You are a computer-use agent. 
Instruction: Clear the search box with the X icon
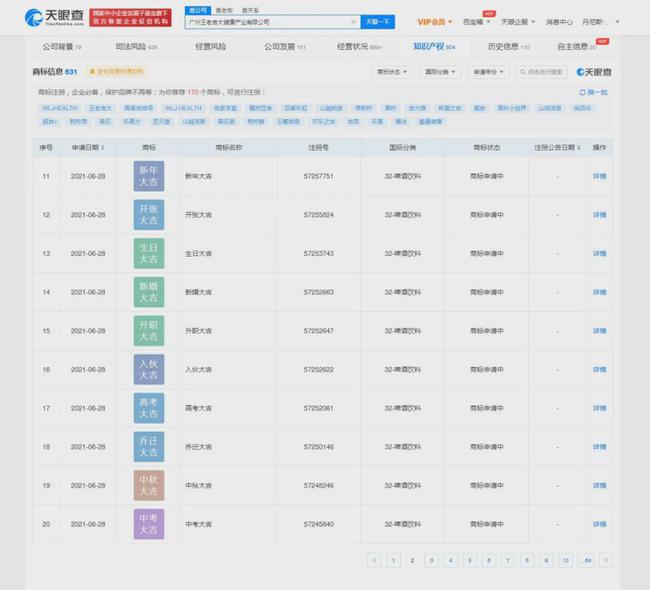(354, 22)
